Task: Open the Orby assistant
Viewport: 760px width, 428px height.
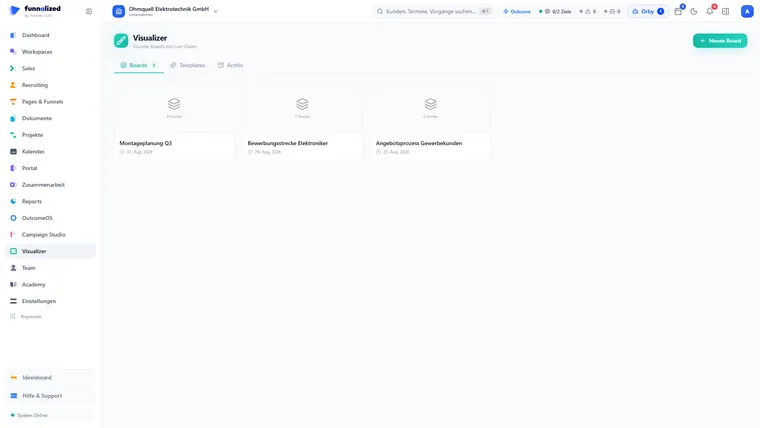Action: [648, 11]
